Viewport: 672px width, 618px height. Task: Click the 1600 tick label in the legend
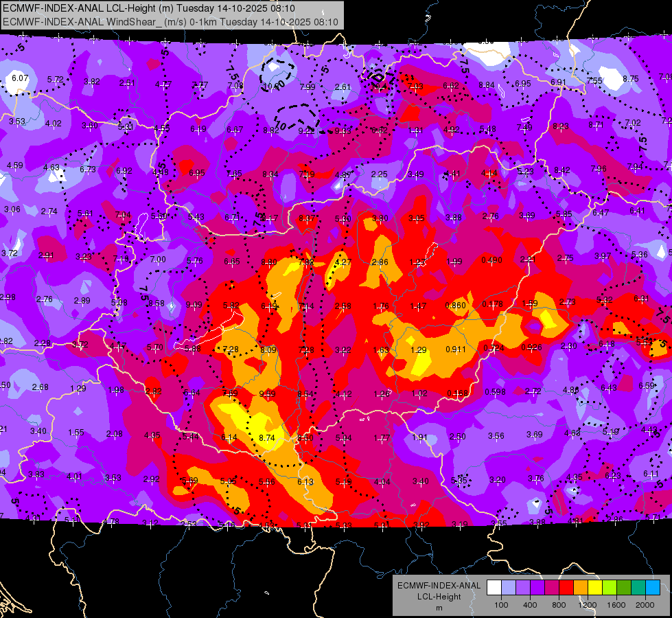click(x=616, y=605)
